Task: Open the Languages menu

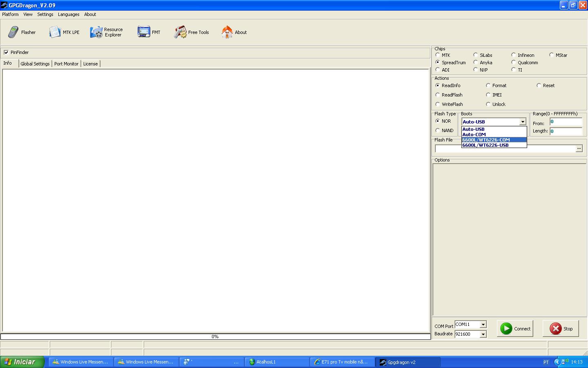Action: (69, 14)
